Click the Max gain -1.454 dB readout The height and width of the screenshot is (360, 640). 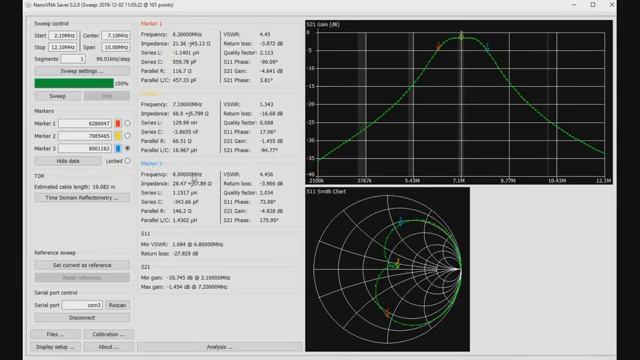tap(184, 287)
